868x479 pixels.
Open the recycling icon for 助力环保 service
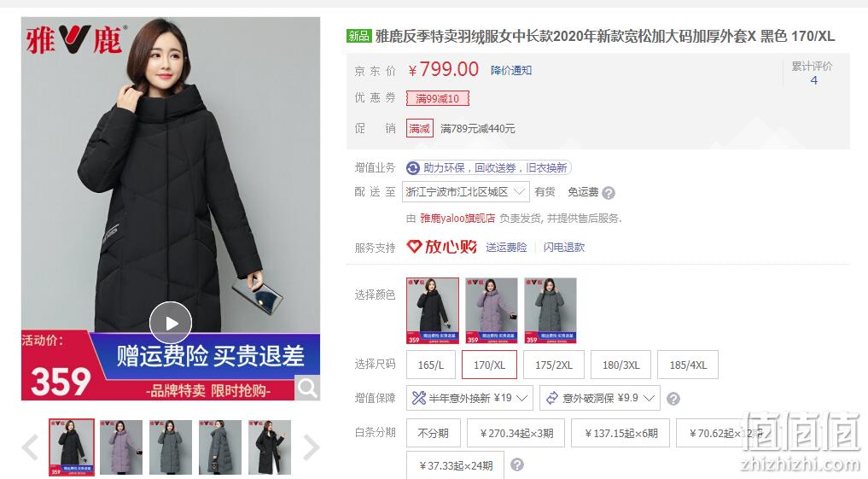[413, 168]
